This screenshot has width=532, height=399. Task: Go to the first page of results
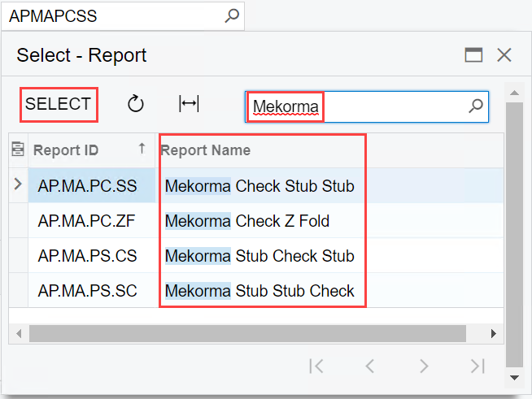coord(316,366)
